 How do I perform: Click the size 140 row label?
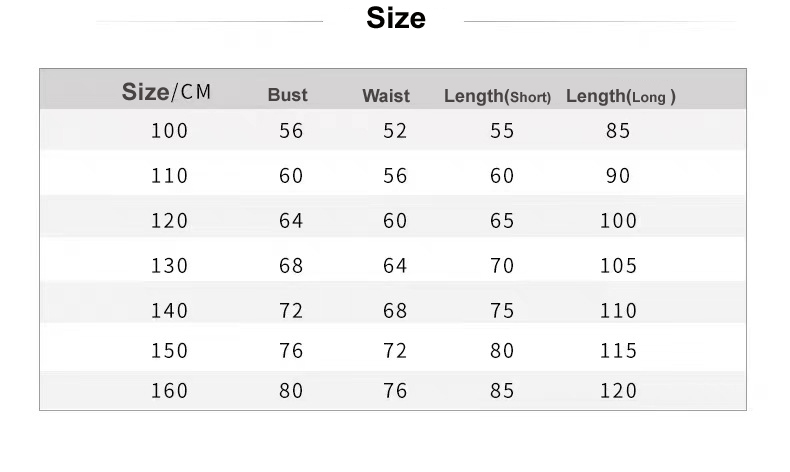point(170,310)
